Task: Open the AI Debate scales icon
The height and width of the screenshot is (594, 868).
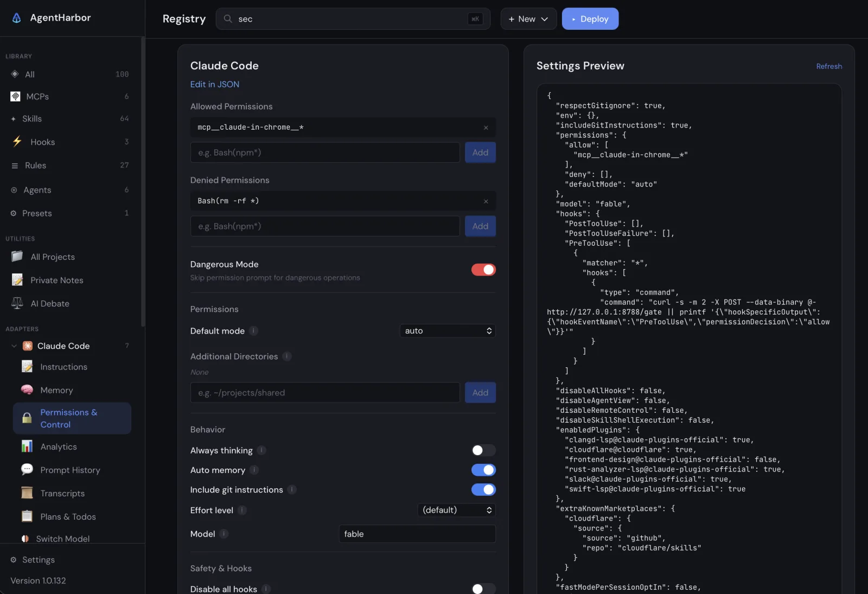Action: pyautogui.click(x=17, y=303)
